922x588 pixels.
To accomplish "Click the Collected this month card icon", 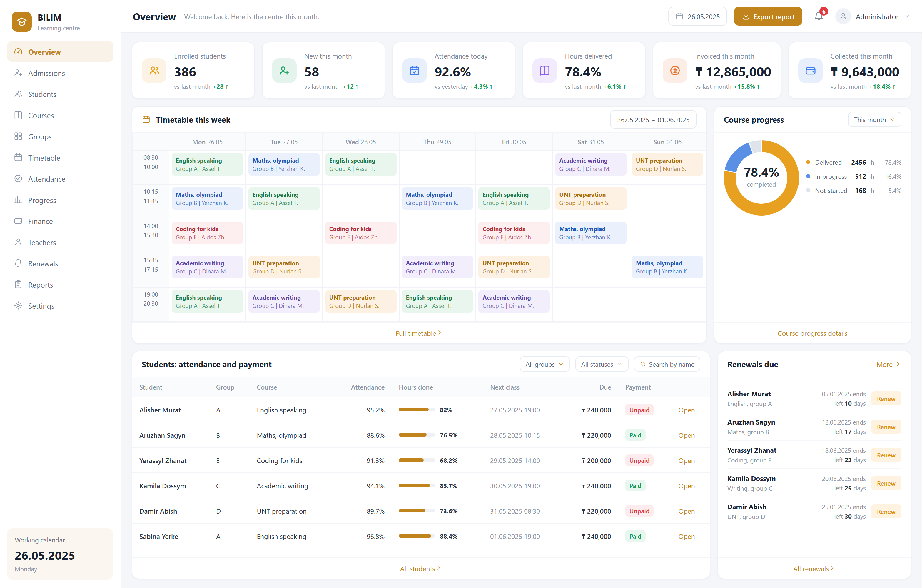I will point(810,71).
